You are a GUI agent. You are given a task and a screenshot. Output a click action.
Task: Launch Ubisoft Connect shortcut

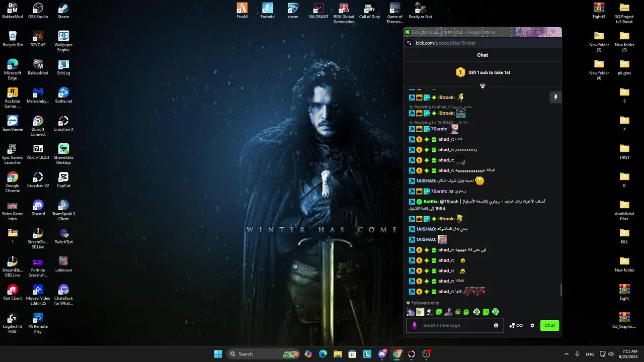38,126
